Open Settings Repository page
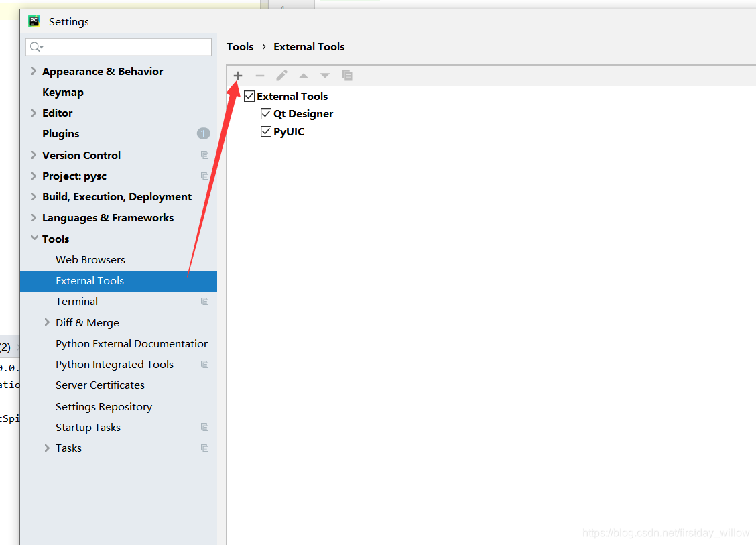Viewport: 756px width, 545px height. click(x=104, y=407)
